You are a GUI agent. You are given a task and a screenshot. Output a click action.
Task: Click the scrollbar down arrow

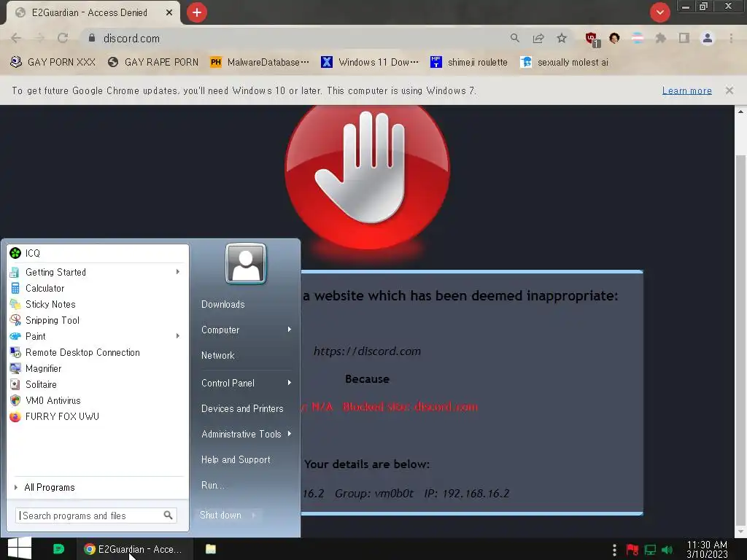click(740, 531)
